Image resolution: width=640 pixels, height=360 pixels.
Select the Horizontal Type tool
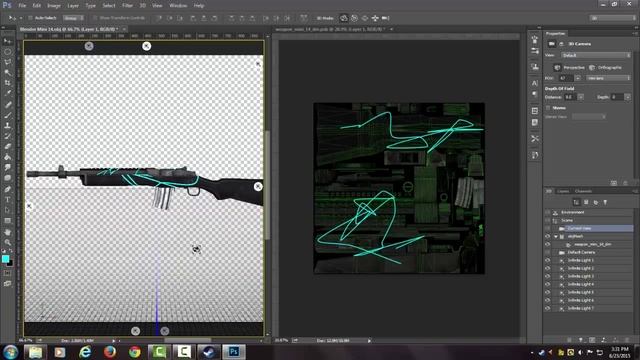[7, 200]
